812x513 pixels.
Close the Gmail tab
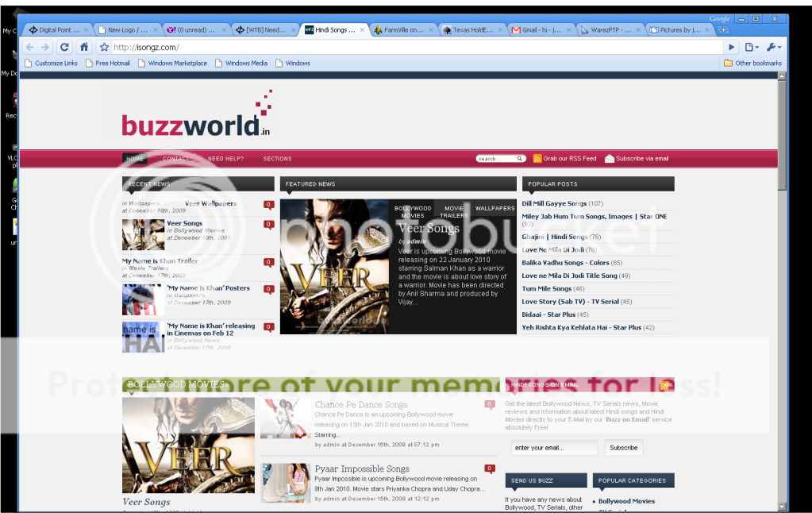coord(568,30)
